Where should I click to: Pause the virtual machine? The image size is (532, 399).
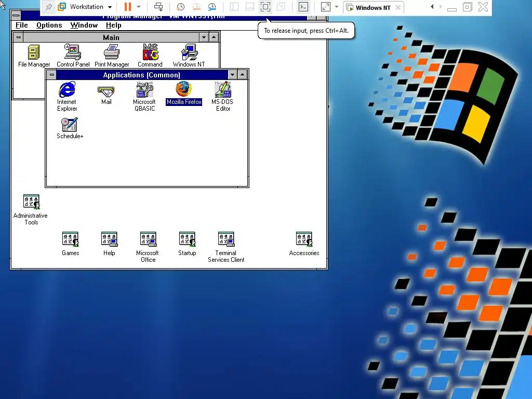point(128,7)
